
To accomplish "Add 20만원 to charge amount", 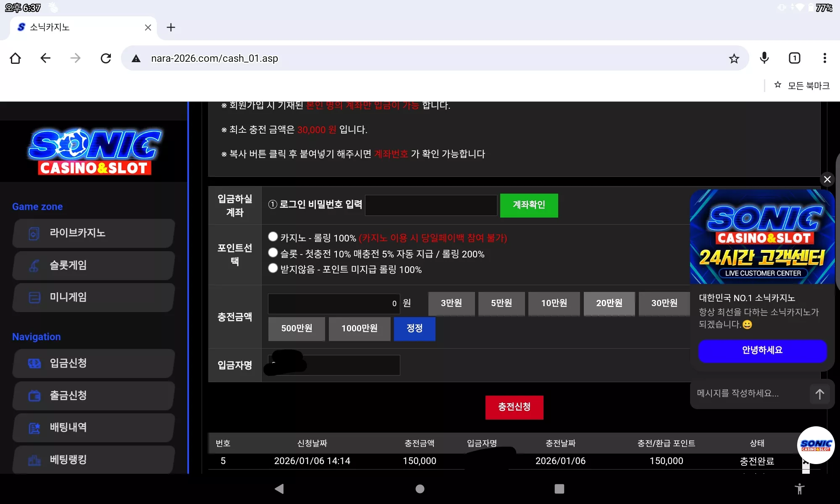I will point(609,303).
